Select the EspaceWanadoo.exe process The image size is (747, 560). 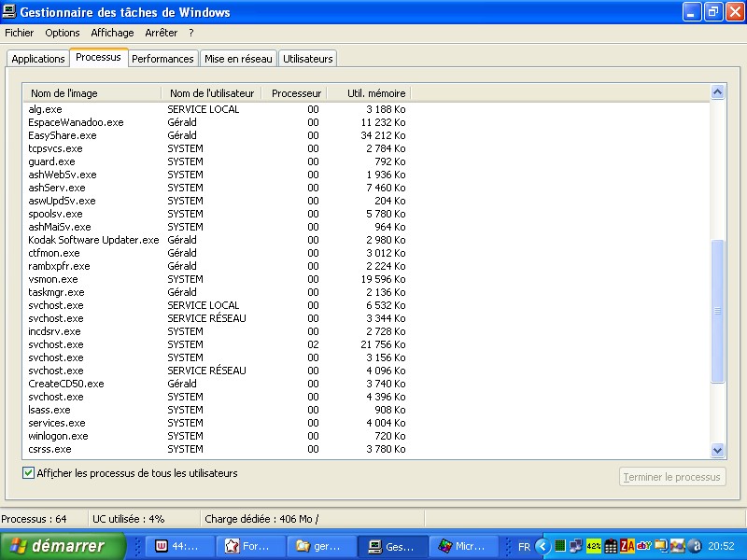tap(217, 122)
